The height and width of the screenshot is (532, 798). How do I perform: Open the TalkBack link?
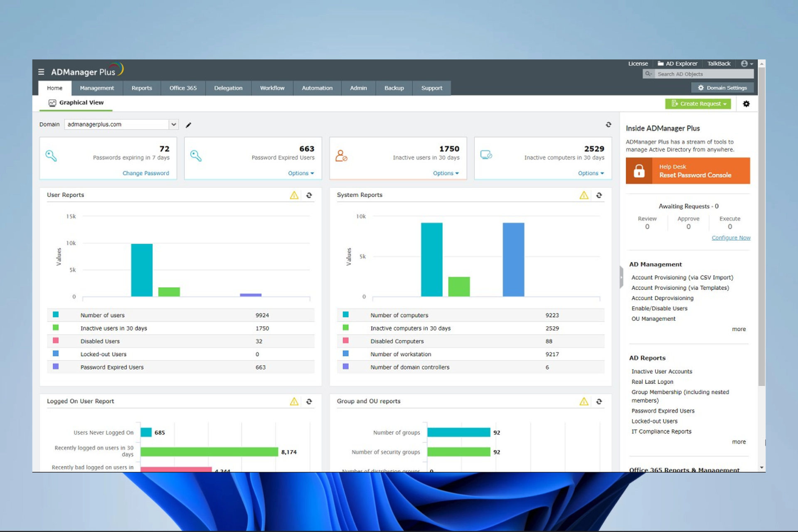(719, 64)
